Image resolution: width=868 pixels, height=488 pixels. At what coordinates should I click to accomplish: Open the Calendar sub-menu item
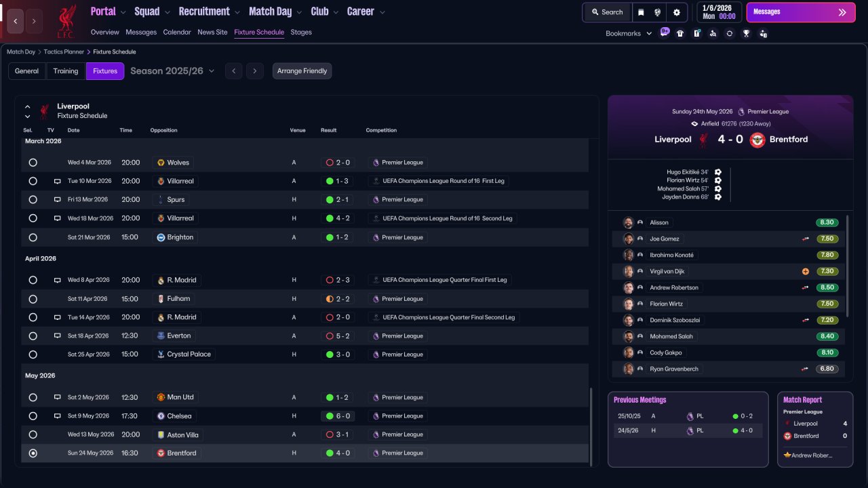click(177, 32)
